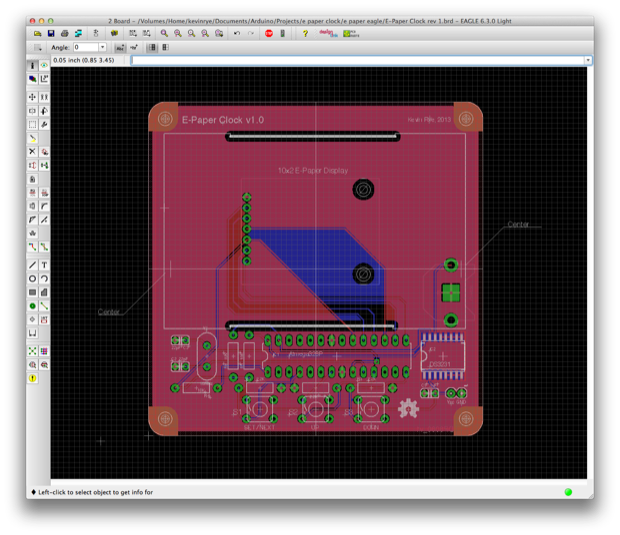The image size is (620, 535).
Task: Select the Route tool
Action: point(32,247)
